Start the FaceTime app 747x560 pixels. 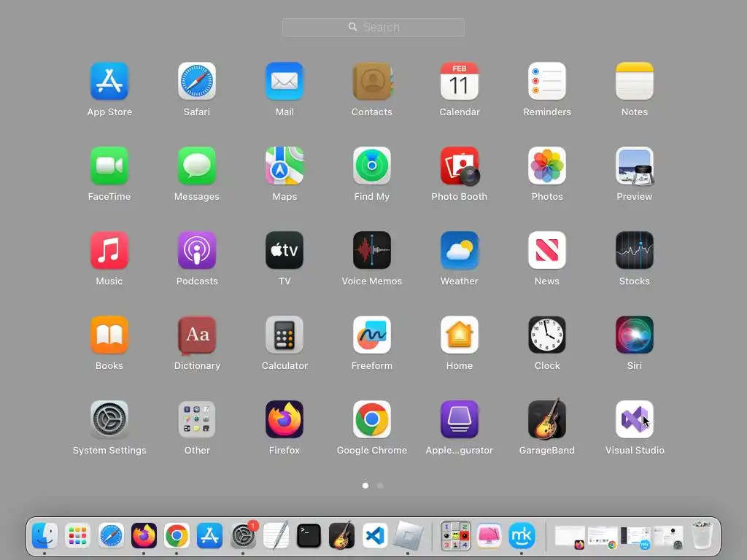(109, 166)
